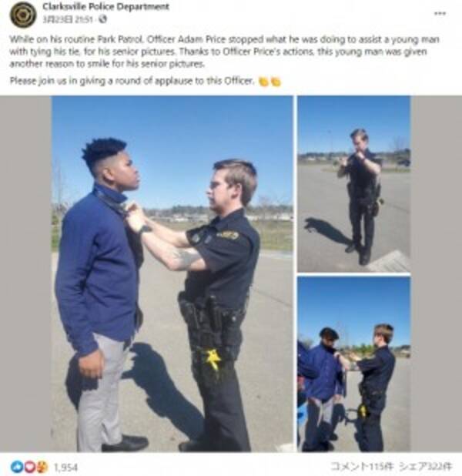
Task: Click the red heart reaction icon
Action: [x=30, y=467]
